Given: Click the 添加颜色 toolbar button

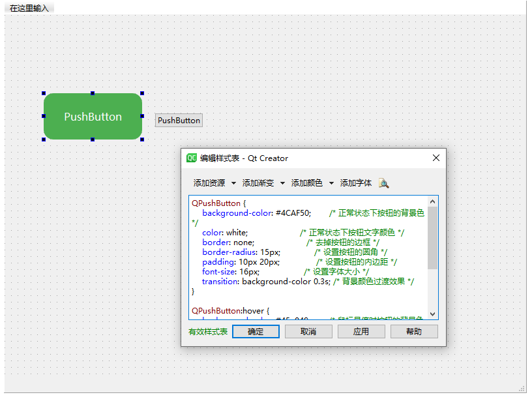Looking at the screenshot, I should tap(306, 183).
